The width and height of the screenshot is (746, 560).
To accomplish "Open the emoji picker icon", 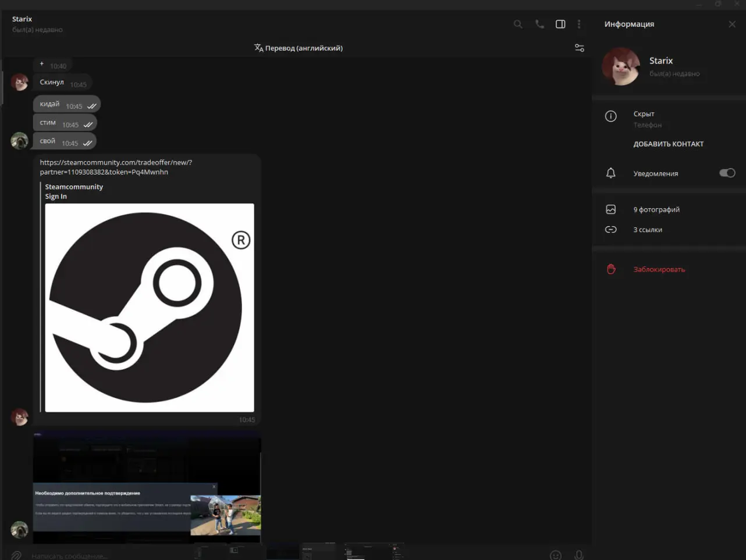I will [556, 555].
